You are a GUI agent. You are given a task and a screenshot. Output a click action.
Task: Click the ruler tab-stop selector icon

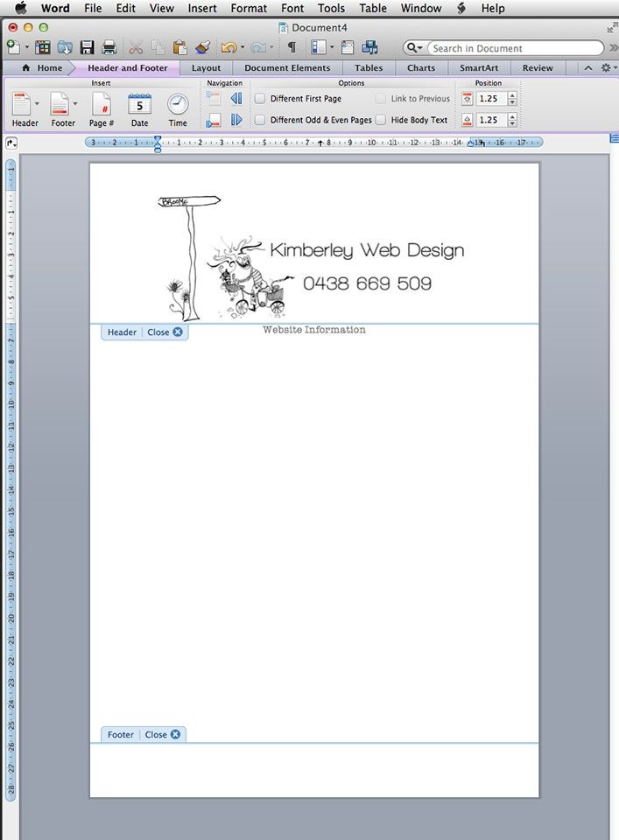point(11,143)
